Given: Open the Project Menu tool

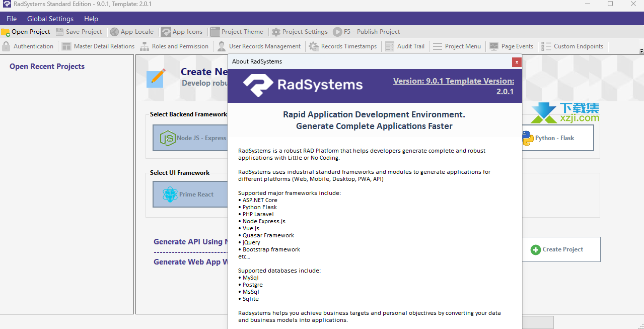Looking at the screenshot, I should coord(457,46).
